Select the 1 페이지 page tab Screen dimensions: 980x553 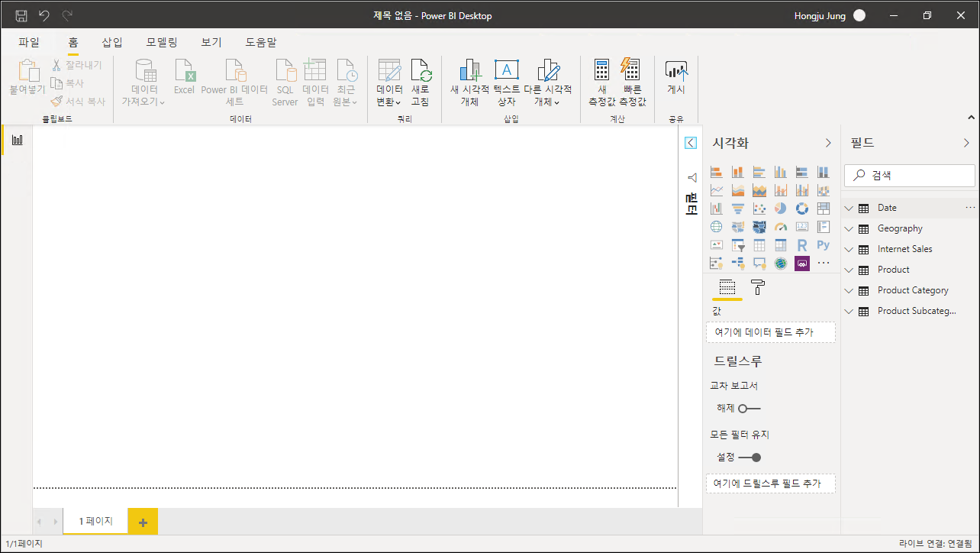(95, 521)
